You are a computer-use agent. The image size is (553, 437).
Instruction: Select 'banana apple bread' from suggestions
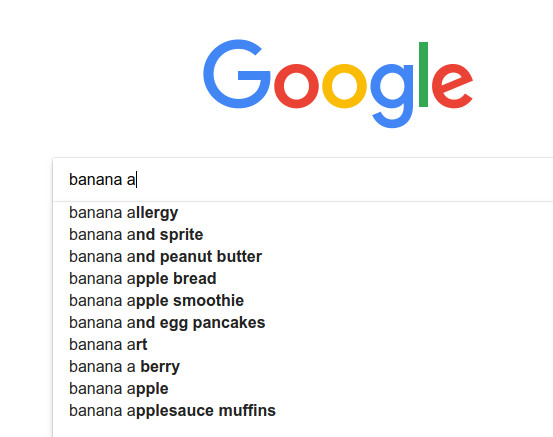[x=303, y=279]
